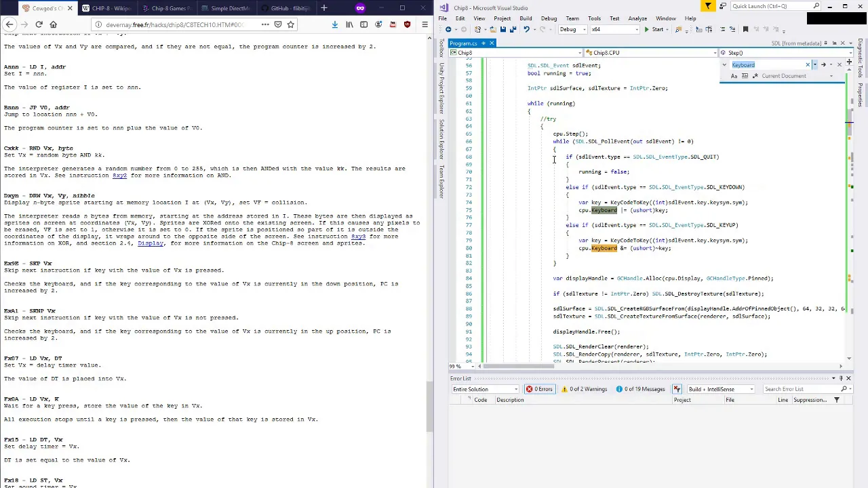868x488 pixels.
Task: Follow the Display link in Dxyn section
Action: pos(151,243)
